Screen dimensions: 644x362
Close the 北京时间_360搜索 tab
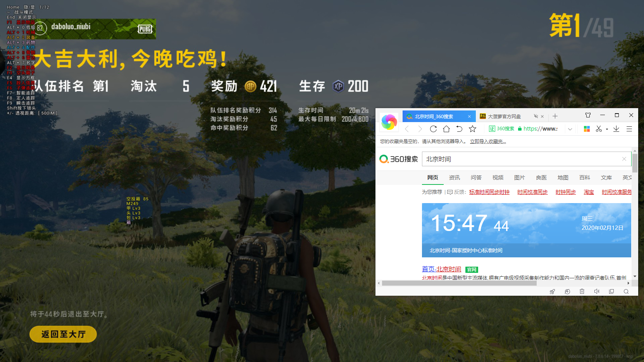click(x=469, y=116)
